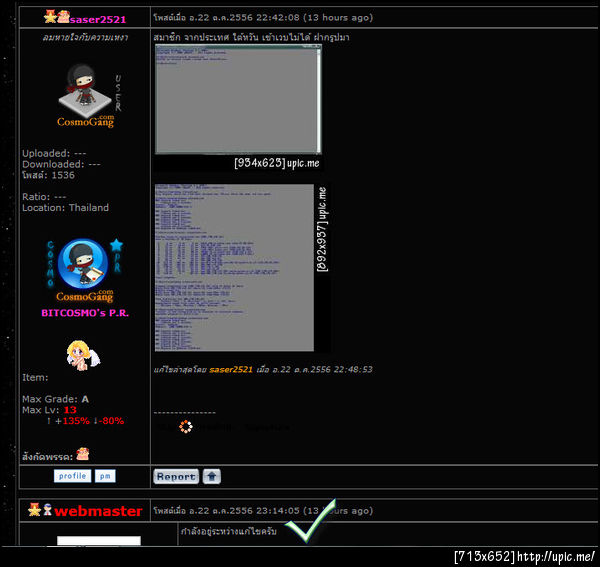Click the -80% value text
Screen dimensions: 600x567
(111, 421)
